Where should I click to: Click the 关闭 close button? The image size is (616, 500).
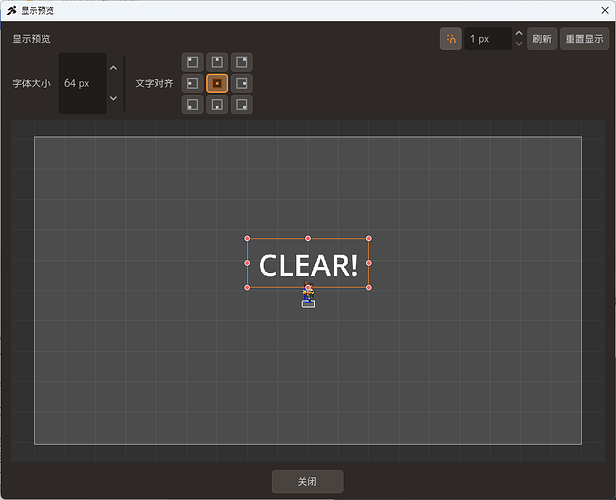tap(308, 481)
